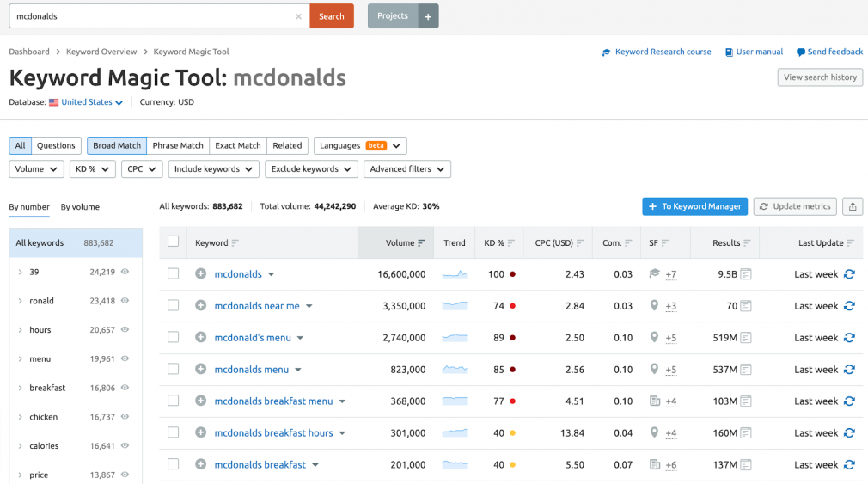This screenshot has width=868, height=484.
Task: Switch to Exact Match tab
Action: point(238,145)
